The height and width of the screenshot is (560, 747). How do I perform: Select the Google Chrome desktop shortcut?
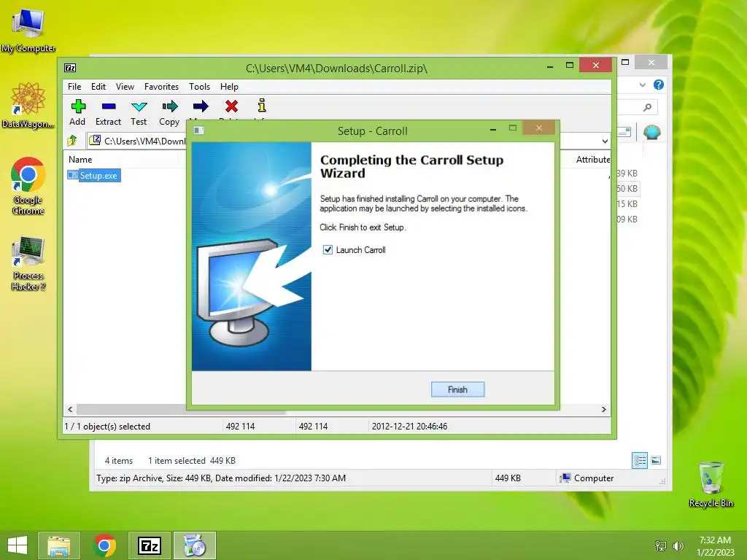click(28, 186)
